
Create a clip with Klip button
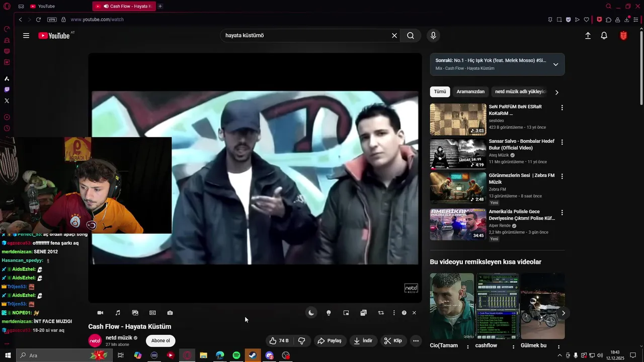tap(393, 341)
